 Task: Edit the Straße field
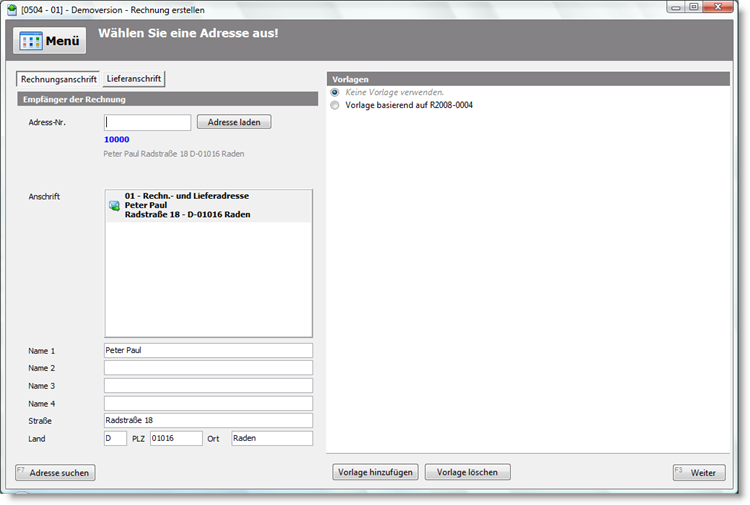(208, 421)
